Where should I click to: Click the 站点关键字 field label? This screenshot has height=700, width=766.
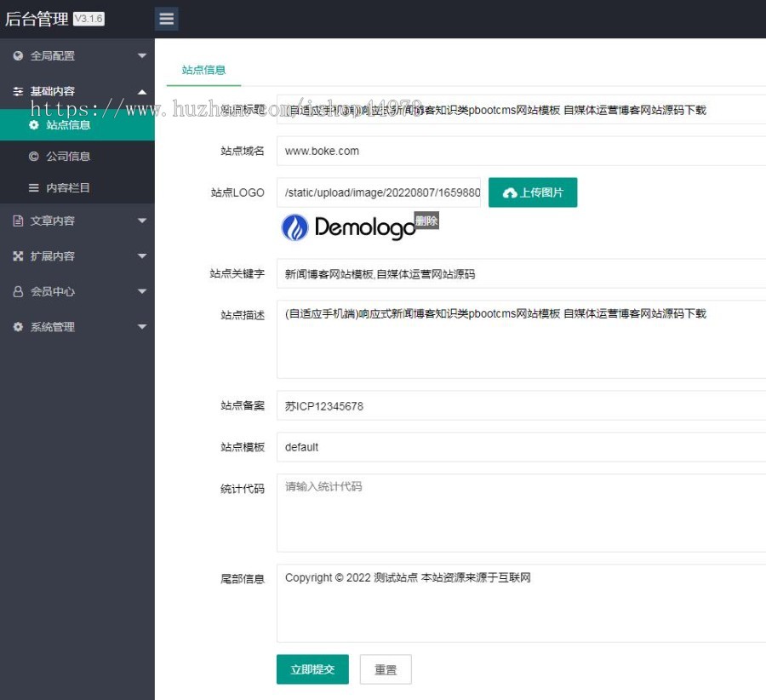click(x=237, y=273)
